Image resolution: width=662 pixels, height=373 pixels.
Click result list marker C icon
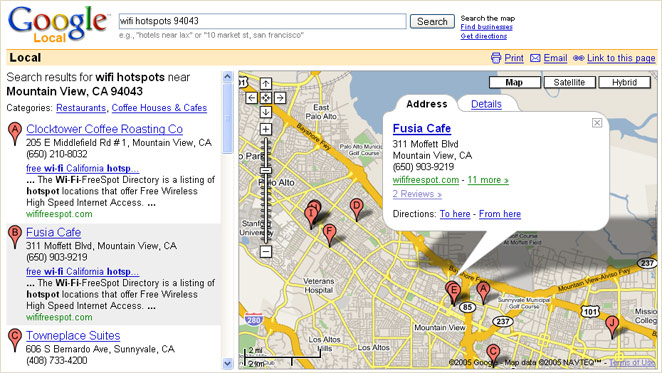[x=15, y=340]
